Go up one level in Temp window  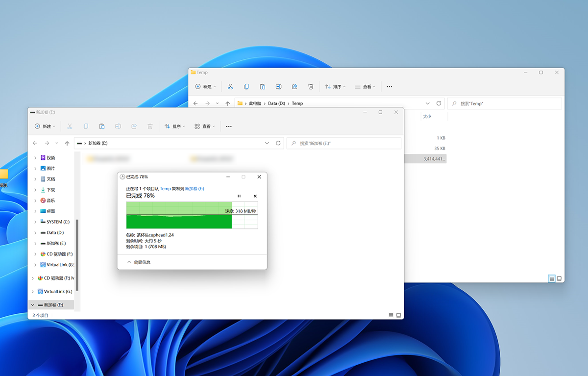click(227, 103)
